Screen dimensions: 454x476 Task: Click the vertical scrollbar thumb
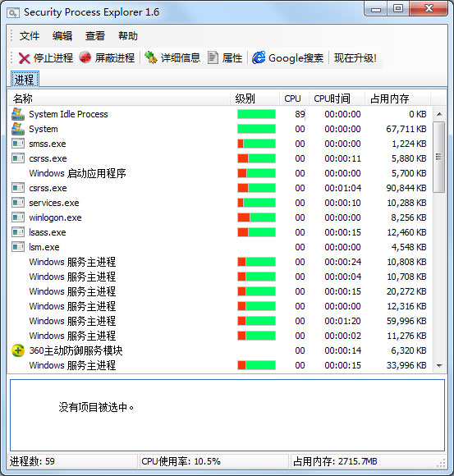pos(439,157)
